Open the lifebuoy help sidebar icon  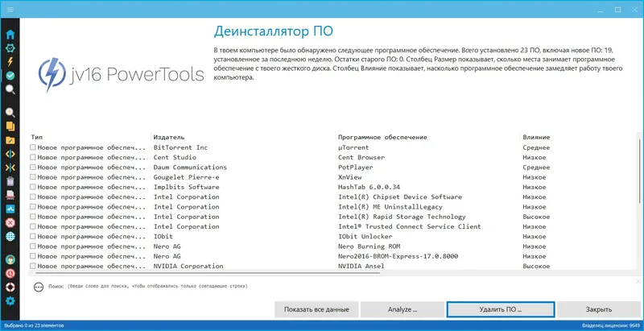(10, 287)
